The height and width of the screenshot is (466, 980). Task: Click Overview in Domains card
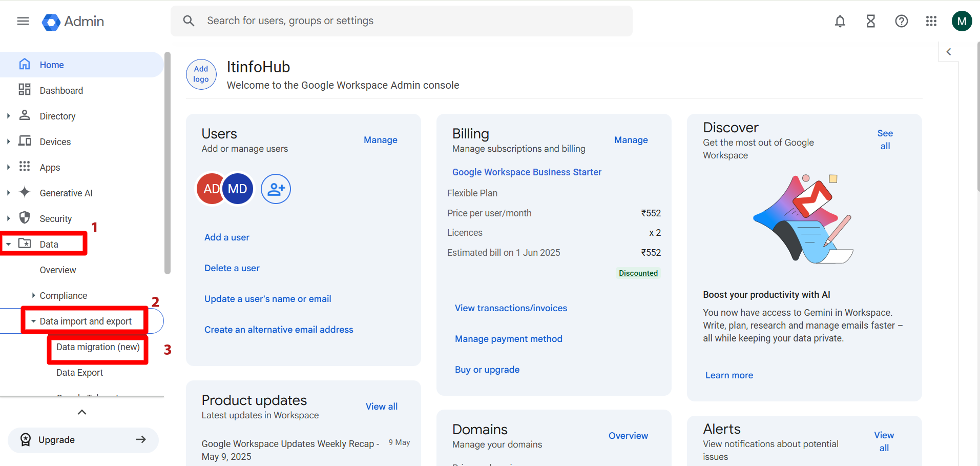coord(628,436)
